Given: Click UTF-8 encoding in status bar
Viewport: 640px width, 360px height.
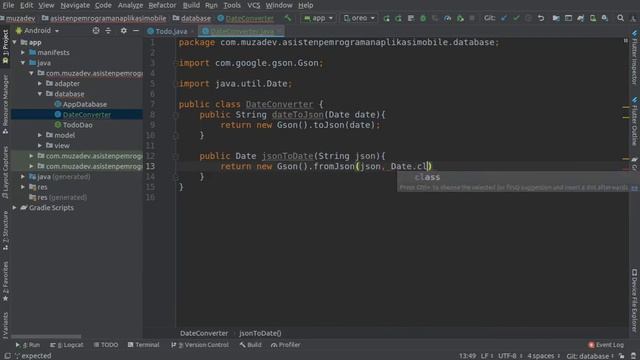Looking at the screenshot, I should coord(507,356).
